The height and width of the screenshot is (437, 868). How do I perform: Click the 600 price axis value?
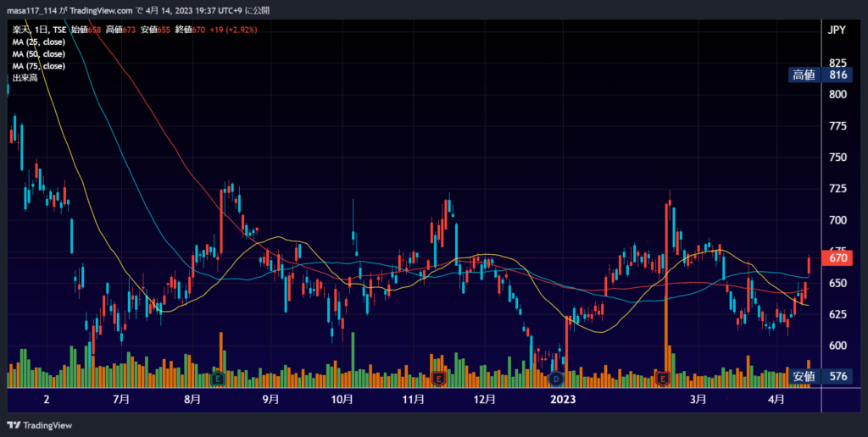(838, 346)
